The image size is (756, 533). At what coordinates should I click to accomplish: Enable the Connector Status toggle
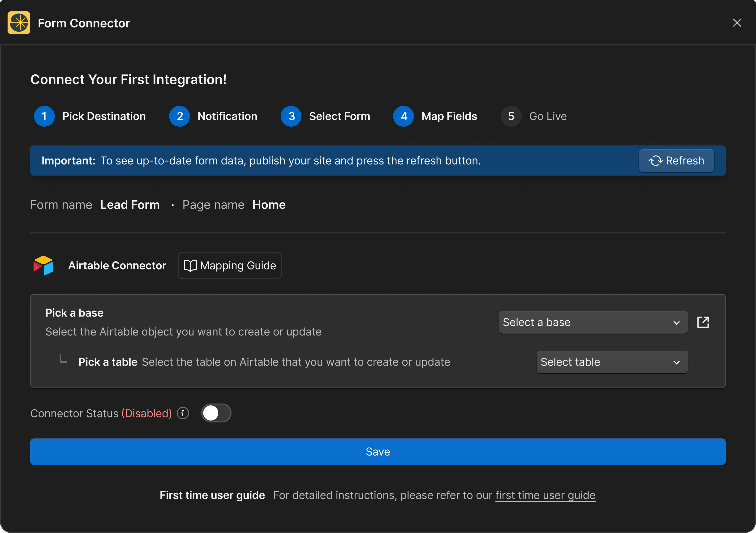[x=216, y=413]
